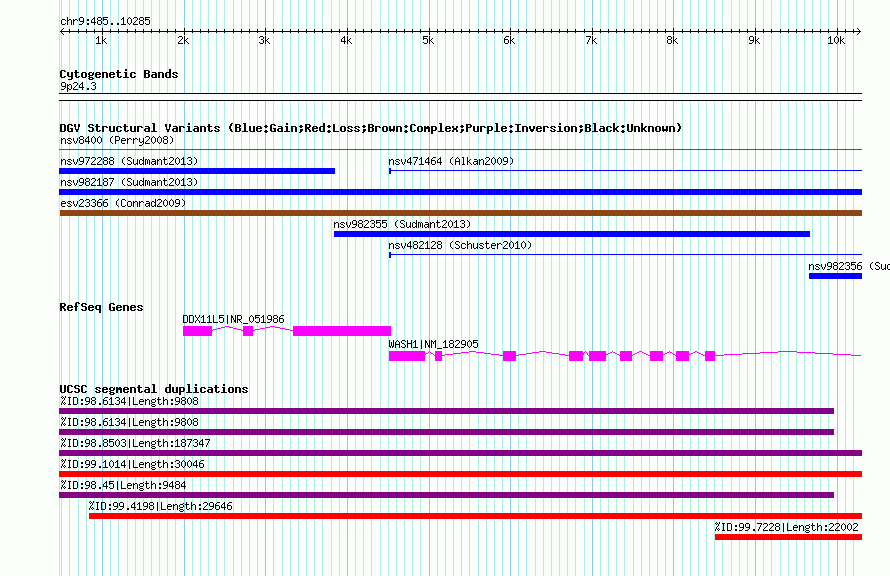The image size is (890, 576).
Task: Click the nsv471464 (Alkan2009) label
Action: pos(451,161)
